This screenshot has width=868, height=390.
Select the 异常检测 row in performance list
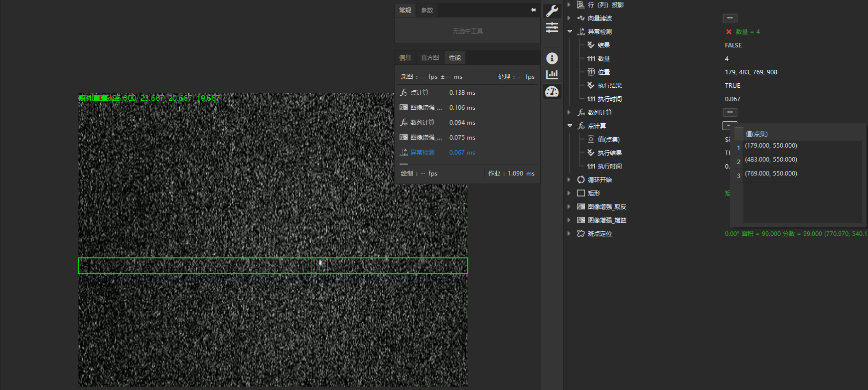point(423,153)
